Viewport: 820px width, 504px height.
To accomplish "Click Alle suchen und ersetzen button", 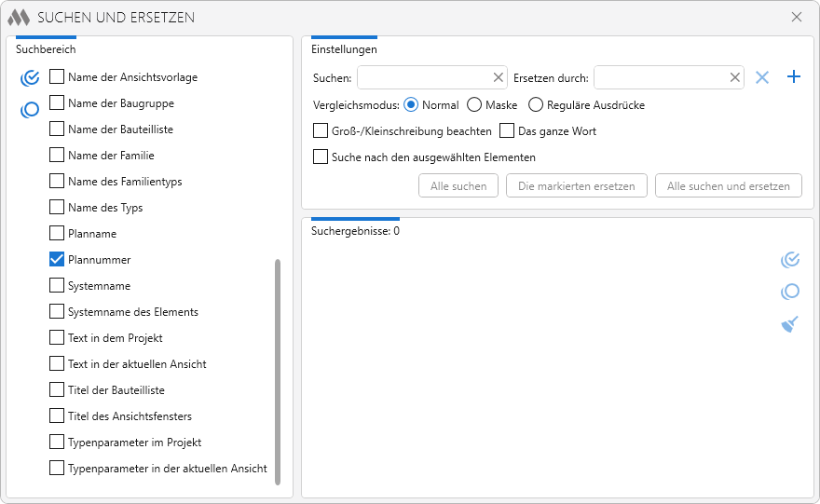I will click(x=728, y=186).
